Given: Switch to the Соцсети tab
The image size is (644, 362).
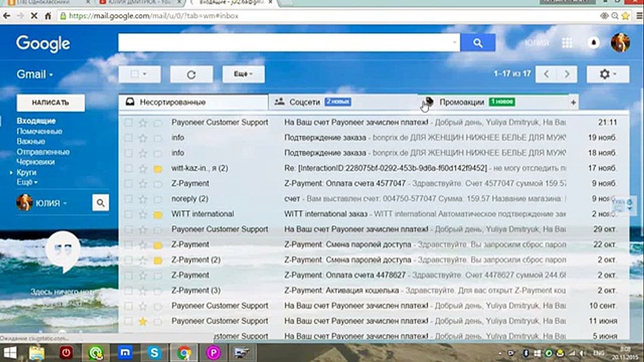Looking at the screenshot, I should click(343, 102).
